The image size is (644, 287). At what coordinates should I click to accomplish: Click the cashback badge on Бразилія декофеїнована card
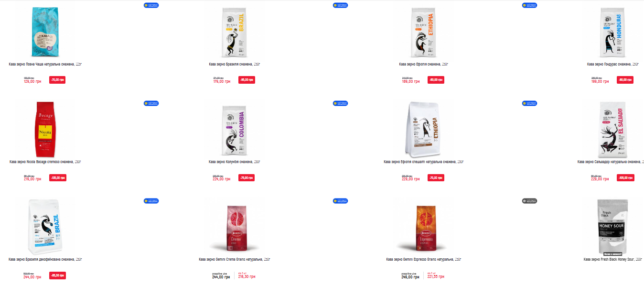click(x=151, y=200)
